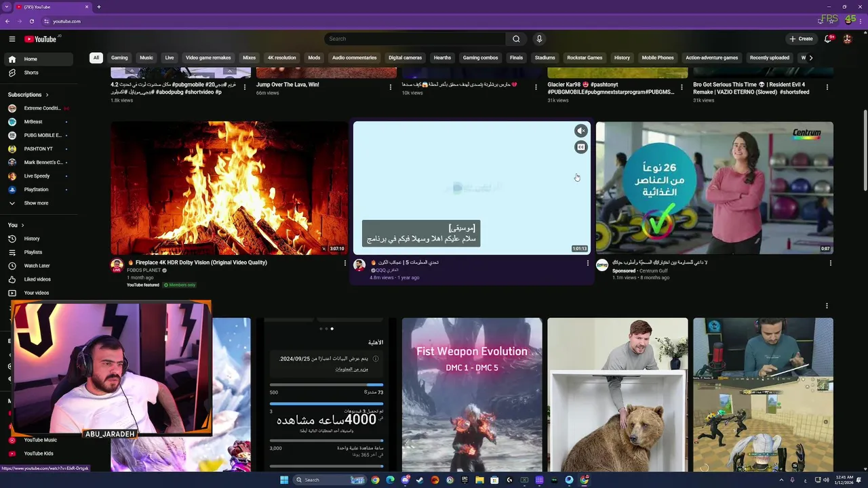Start voice search with microphone icon

(539, 39)
